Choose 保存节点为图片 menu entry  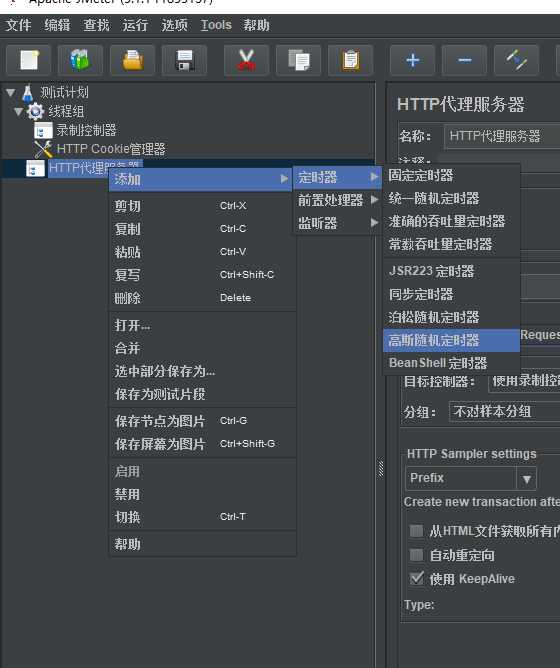point(203,421)
